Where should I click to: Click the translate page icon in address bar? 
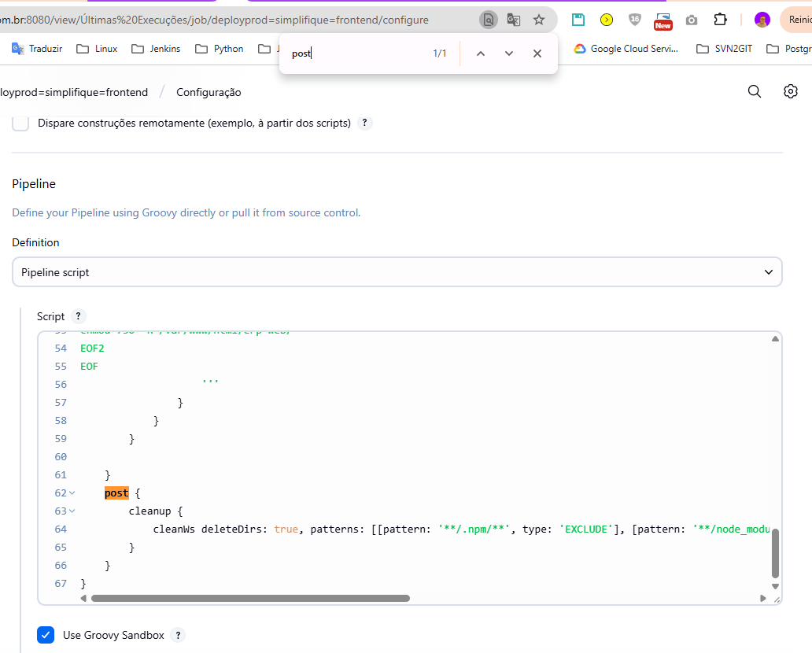point(513,20)
